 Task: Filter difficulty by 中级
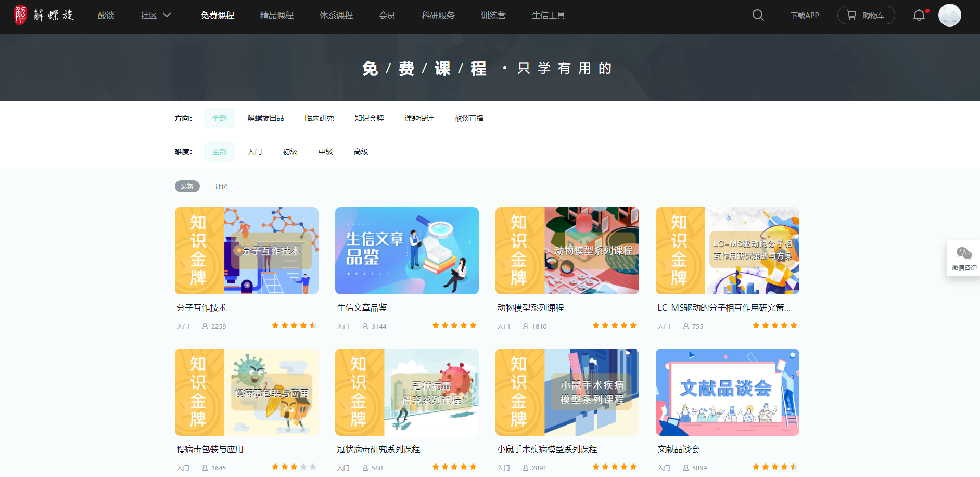coord(326,152)
